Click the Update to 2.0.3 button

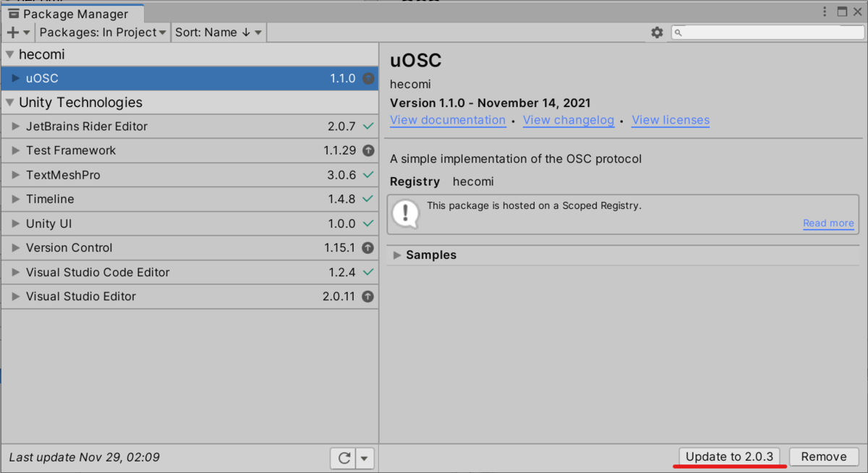pyautogui.click(x=729, y=456)
